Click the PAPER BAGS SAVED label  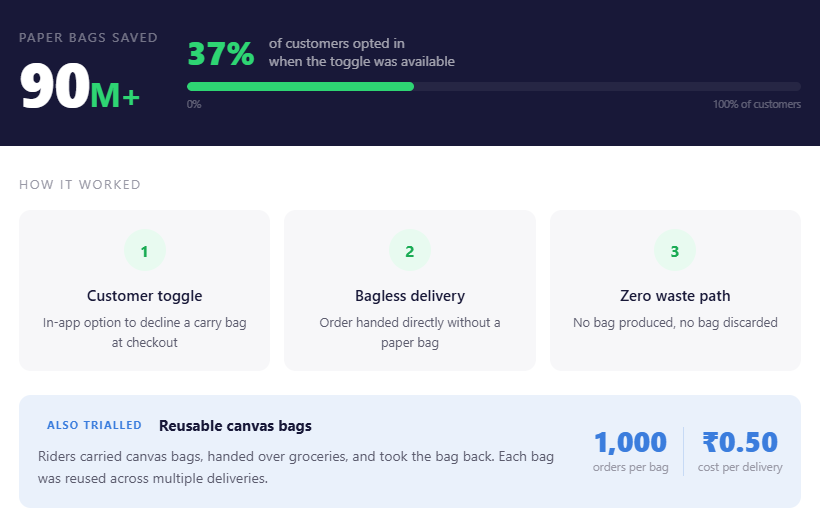coord(88,38)
